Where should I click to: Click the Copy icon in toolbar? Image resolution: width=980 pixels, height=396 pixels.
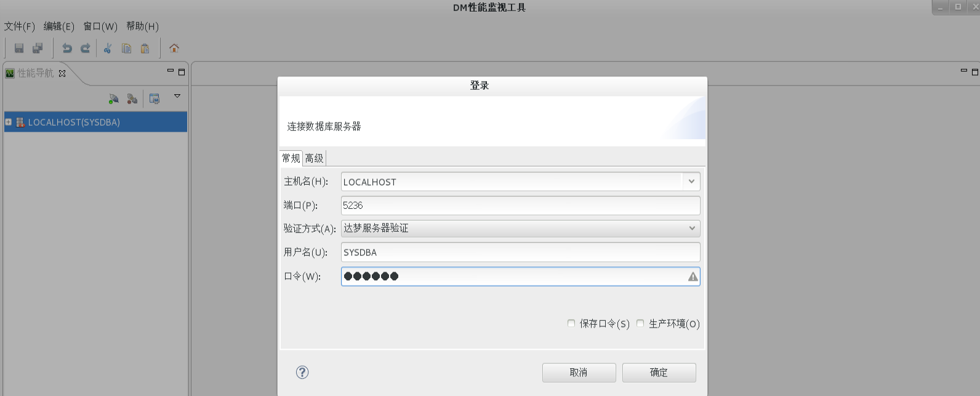126,48
